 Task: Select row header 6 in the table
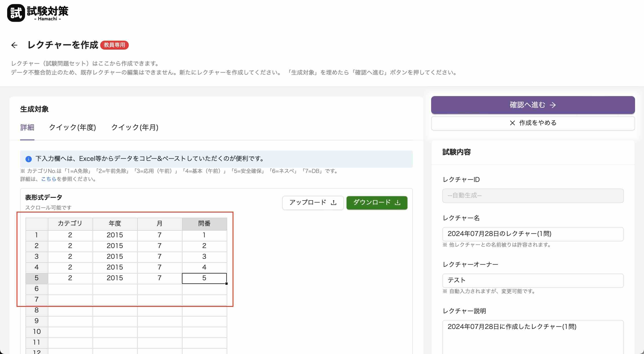point(36,289)
